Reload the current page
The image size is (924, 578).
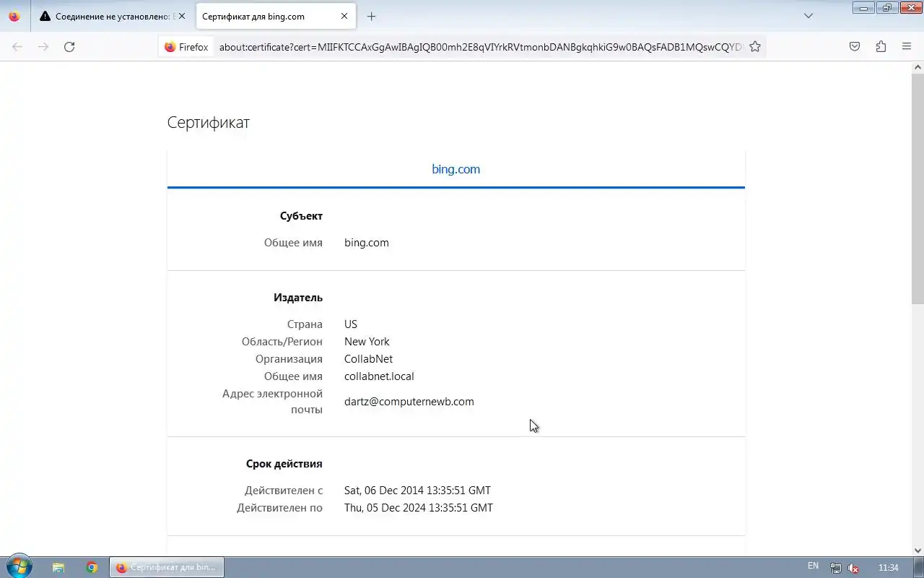69,47
